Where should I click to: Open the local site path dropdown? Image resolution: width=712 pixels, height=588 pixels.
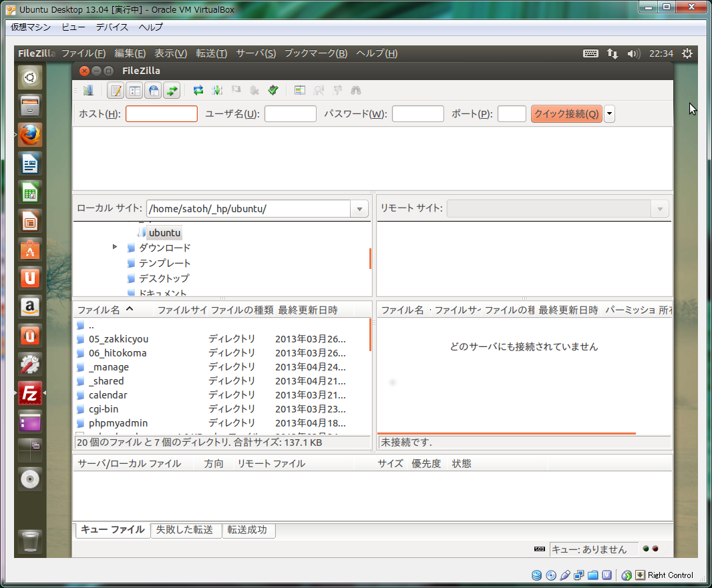[x=359, y=209]
